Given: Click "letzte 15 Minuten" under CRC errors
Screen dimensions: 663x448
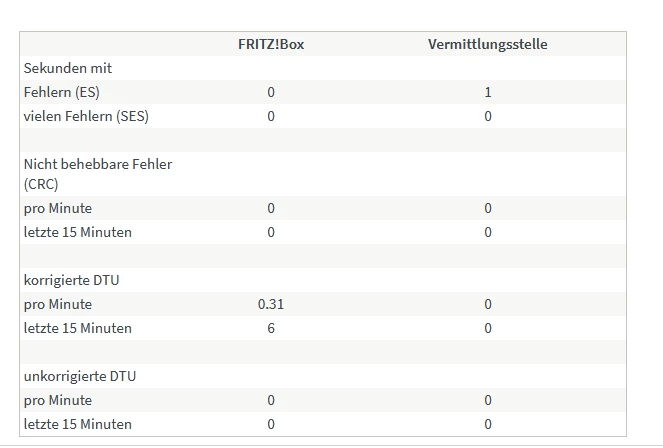Looking at the screenshot, I should [x=78, y=232].
